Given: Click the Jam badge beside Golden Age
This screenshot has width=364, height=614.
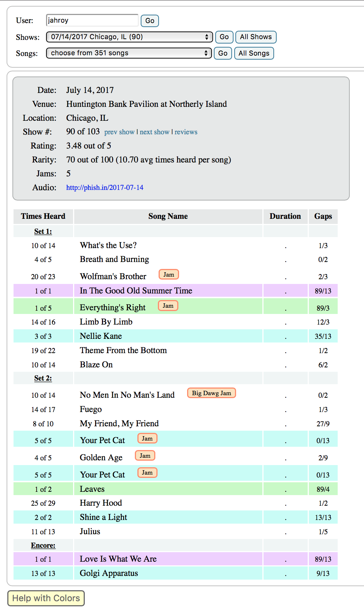Looking at the screenshot, I should [x=145, y=456].
